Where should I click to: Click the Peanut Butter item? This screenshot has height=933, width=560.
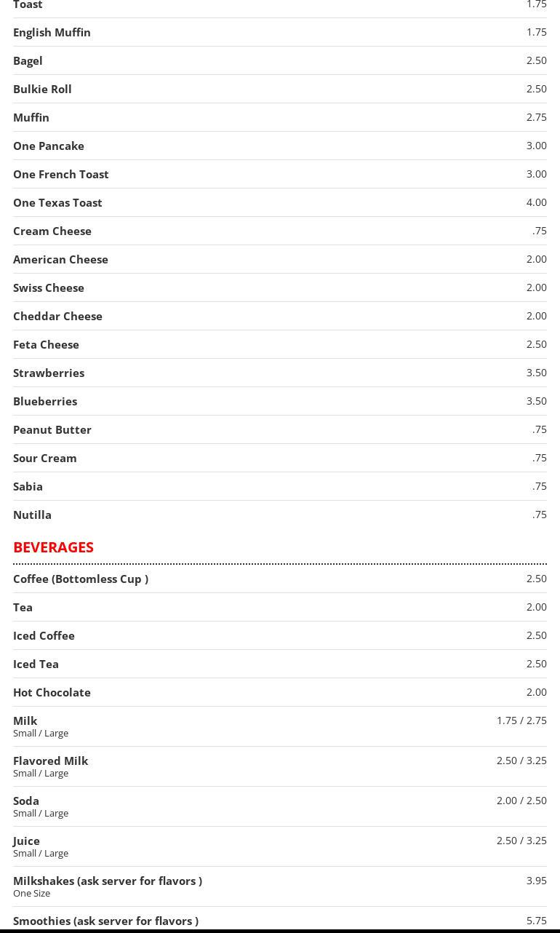pyautogui.click(x=52, y=429)
